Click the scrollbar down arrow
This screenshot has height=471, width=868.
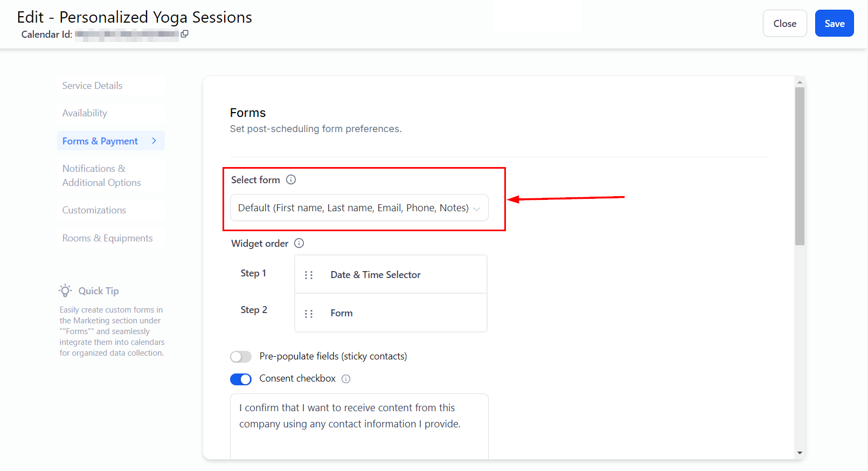click(x=800, y=453)
